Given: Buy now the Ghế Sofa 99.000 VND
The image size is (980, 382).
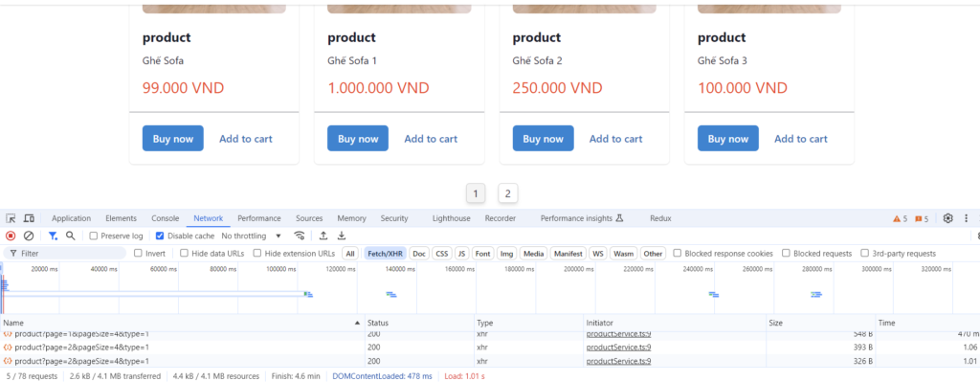Looking at the screenshot, I should 173,139.
